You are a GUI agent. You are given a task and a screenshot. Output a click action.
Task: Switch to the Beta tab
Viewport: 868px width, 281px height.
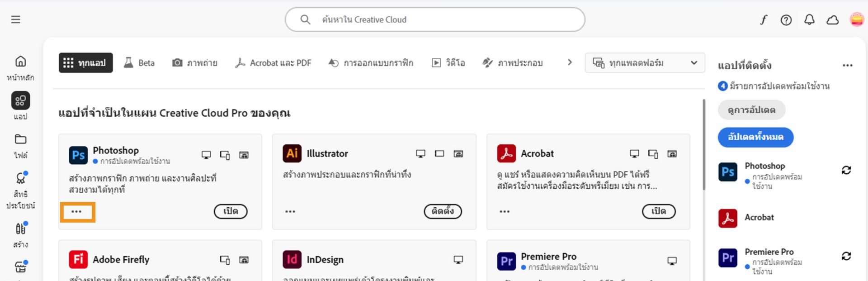point(139,62)
